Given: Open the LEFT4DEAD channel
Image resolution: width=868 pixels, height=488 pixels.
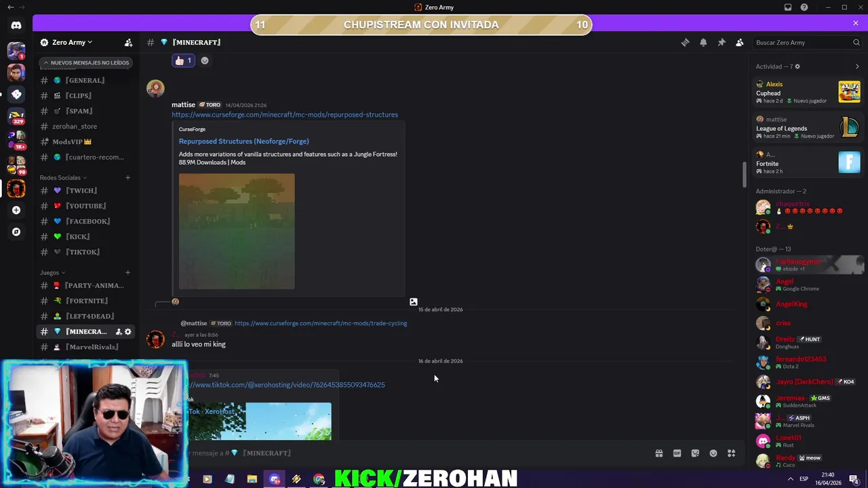Looking at the screenshot, I should pyautogui.click(x=85, y=317).
